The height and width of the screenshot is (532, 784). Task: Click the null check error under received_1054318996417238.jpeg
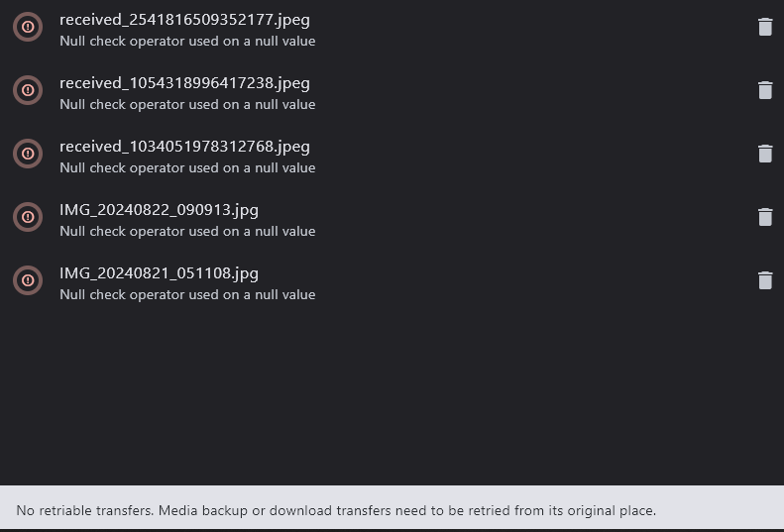(187, 104)
